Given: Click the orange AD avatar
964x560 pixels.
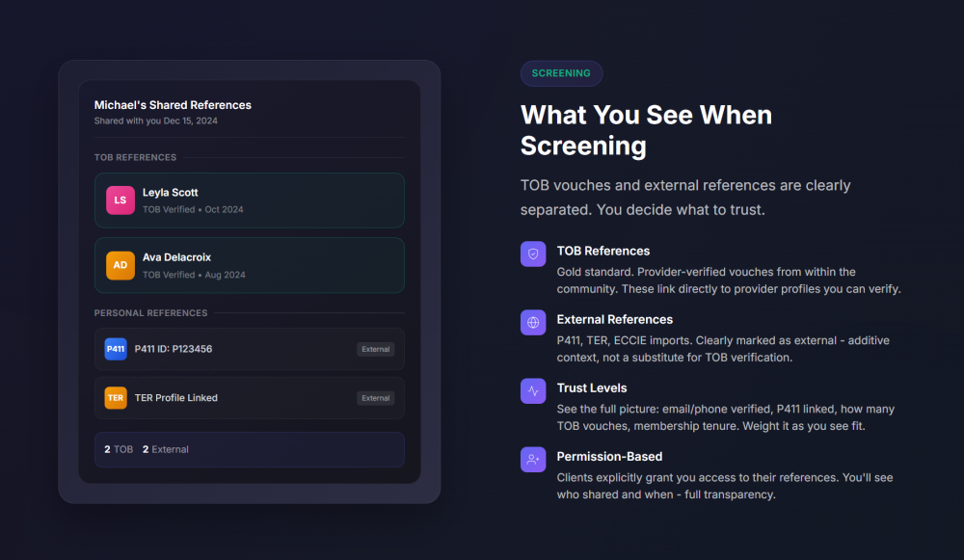Looking at the screenshot, I should 120,266.
